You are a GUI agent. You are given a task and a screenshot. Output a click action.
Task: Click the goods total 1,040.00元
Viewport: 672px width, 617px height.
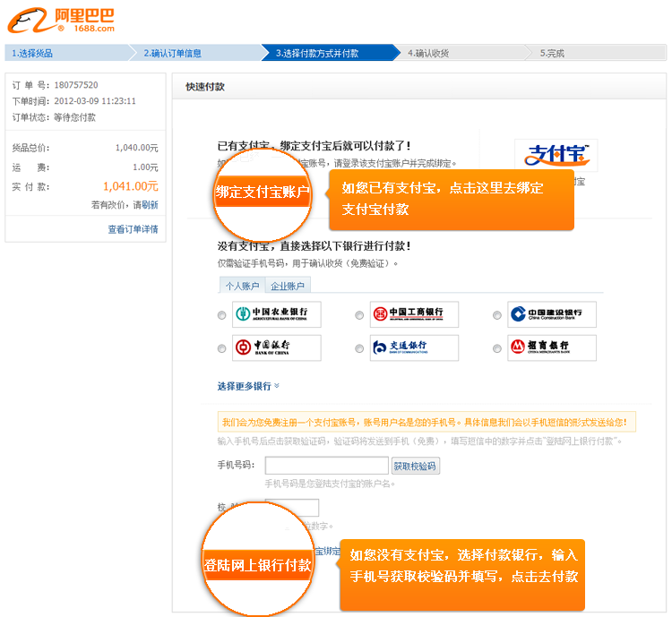click(x=137, y=148)
